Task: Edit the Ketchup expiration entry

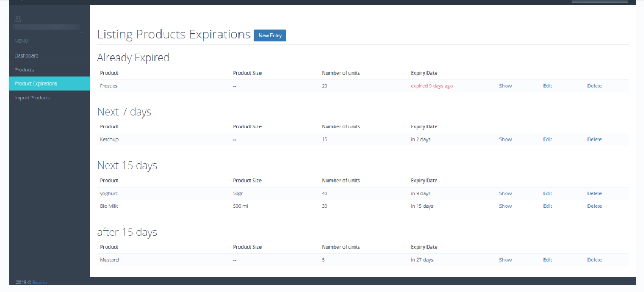Action: (x=547, y=139)
